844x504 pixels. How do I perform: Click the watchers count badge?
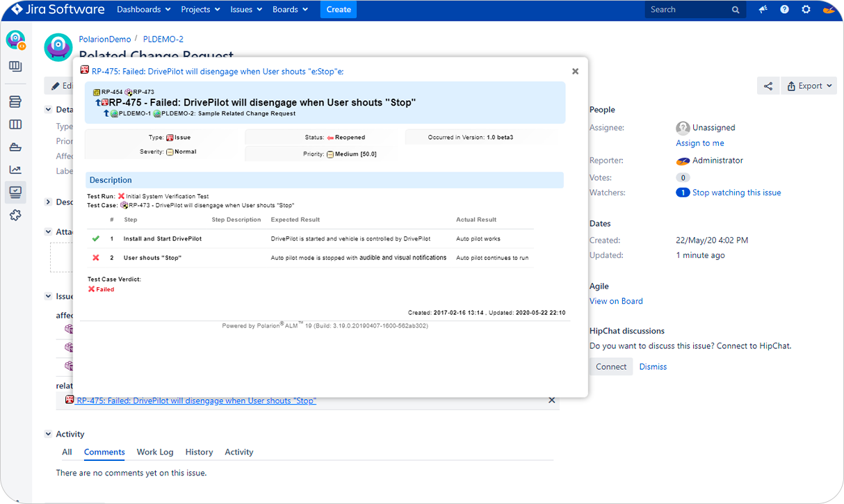(x=683, y=193)
